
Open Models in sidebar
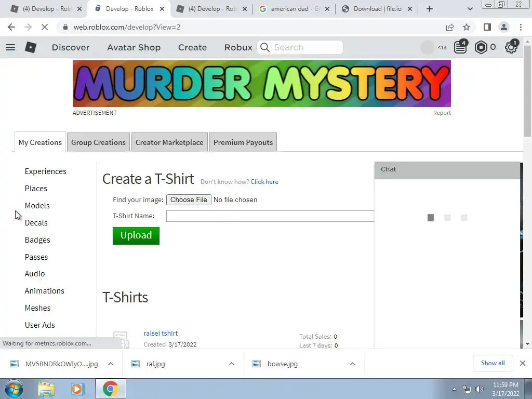tap(37, 206)
